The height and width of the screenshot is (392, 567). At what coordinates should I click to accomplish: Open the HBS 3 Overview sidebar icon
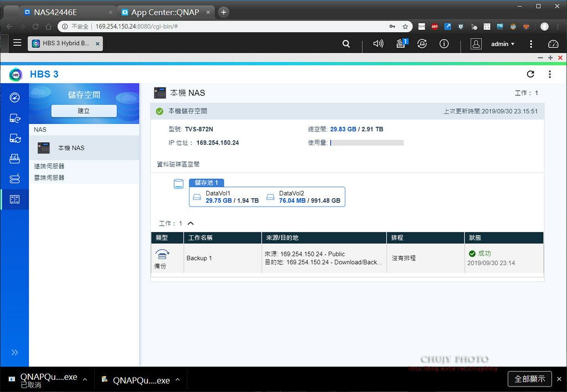pyautogui.click(x=14, y=97)
